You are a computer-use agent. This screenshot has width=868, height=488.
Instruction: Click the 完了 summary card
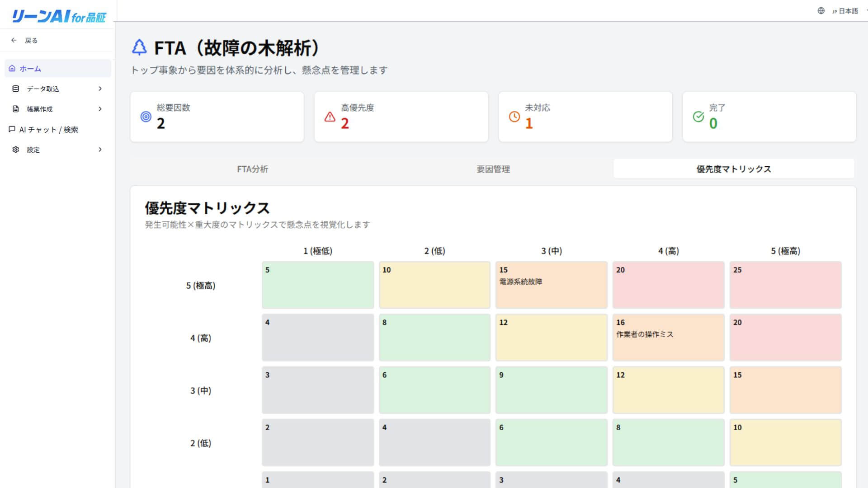(769, 117)
